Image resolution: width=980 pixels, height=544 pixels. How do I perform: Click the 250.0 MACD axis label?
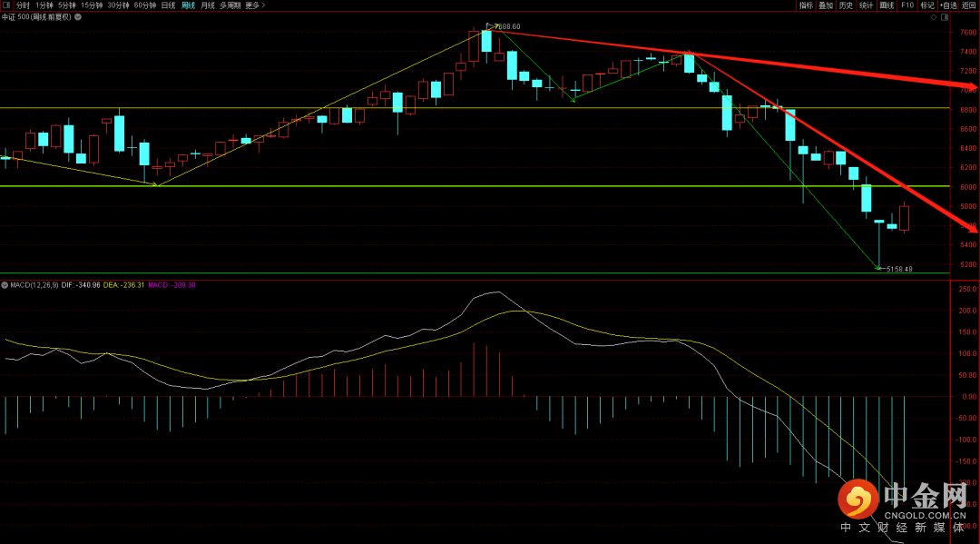[967, 289]
